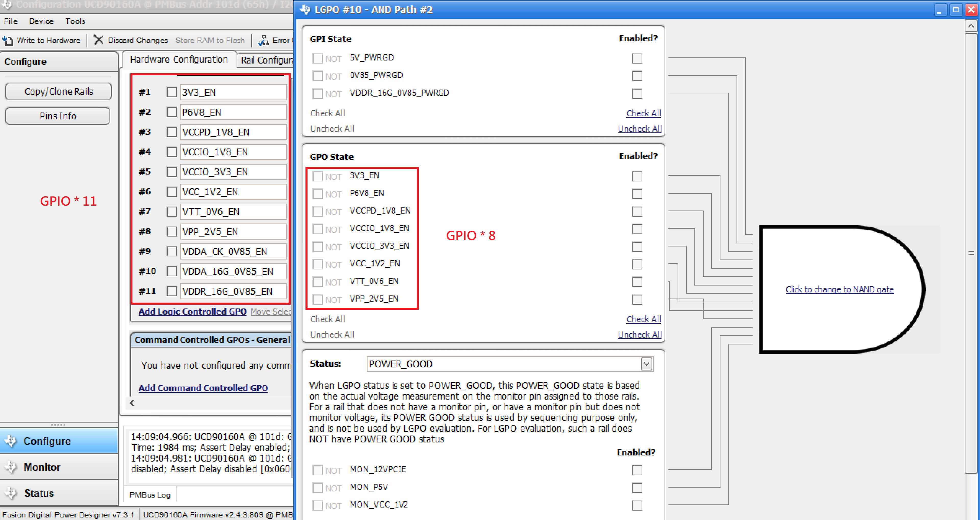Viewport: 980px width, 520px height.
Task: Click the Copy/Clone Rails button
Action: [58, 92]
